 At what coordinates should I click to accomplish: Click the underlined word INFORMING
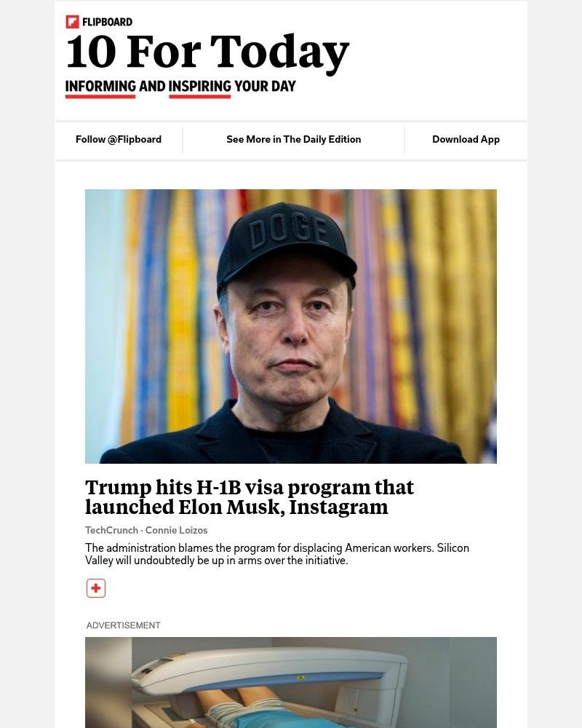click(100, 86)
